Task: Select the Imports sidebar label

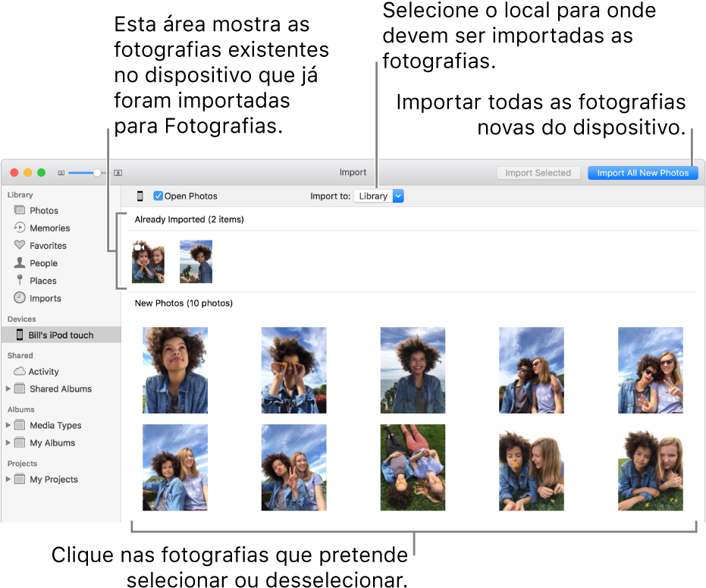Action: click(45, 298)
